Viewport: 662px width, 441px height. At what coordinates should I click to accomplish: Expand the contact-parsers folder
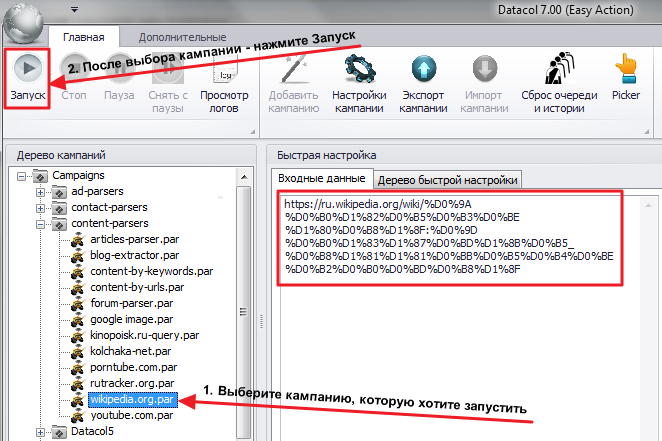coord(40,208)
